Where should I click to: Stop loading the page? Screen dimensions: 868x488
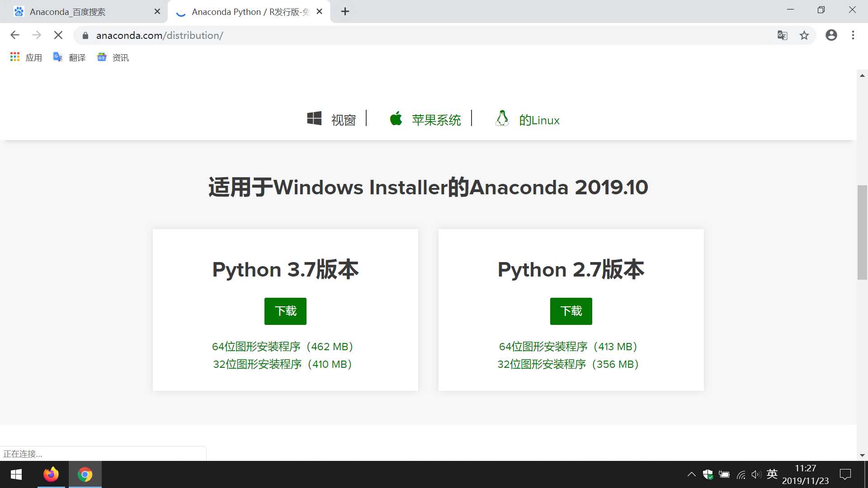point(58,35)
